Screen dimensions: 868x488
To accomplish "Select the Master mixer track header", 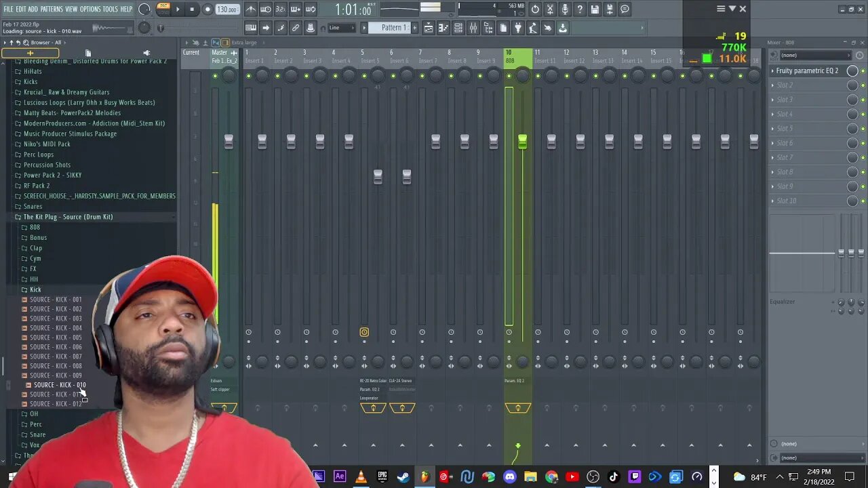I will 224,57.
